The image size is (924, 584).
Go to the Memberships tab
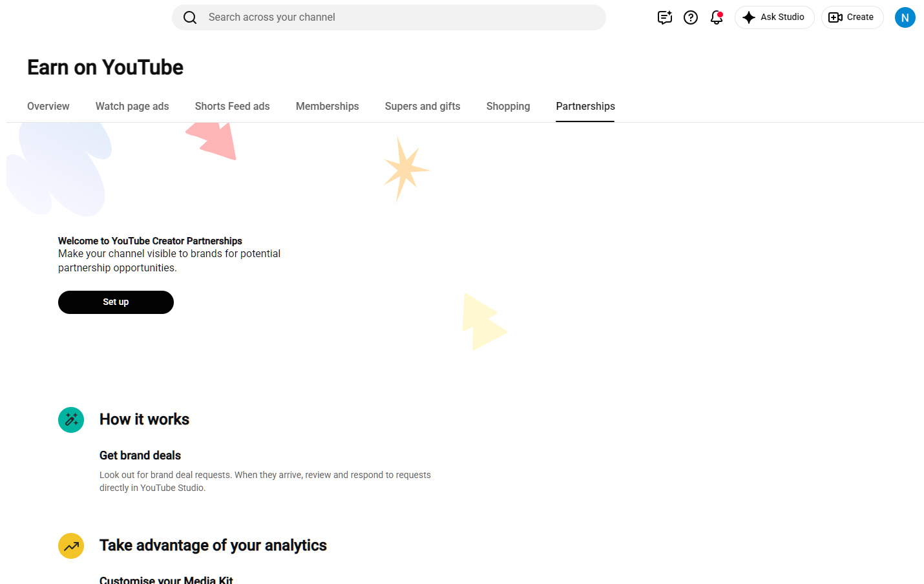click(x=328, y=107)
